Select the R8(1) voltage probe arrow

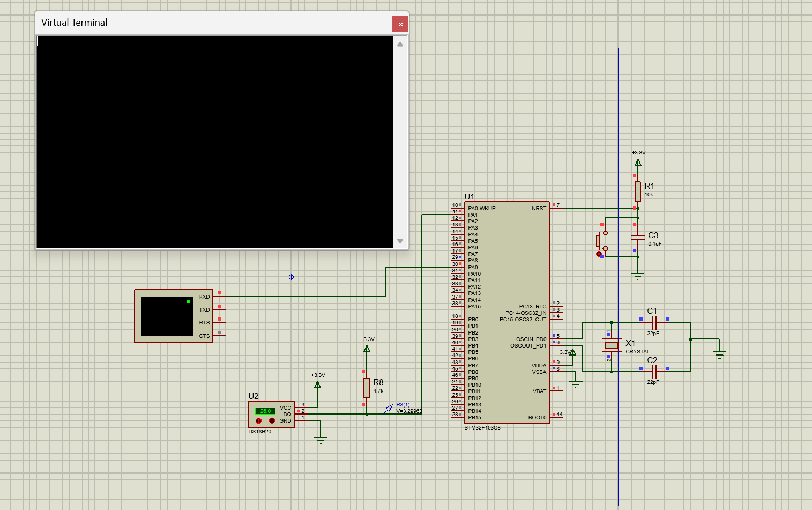pyautogui.click(x=388, y=410)
